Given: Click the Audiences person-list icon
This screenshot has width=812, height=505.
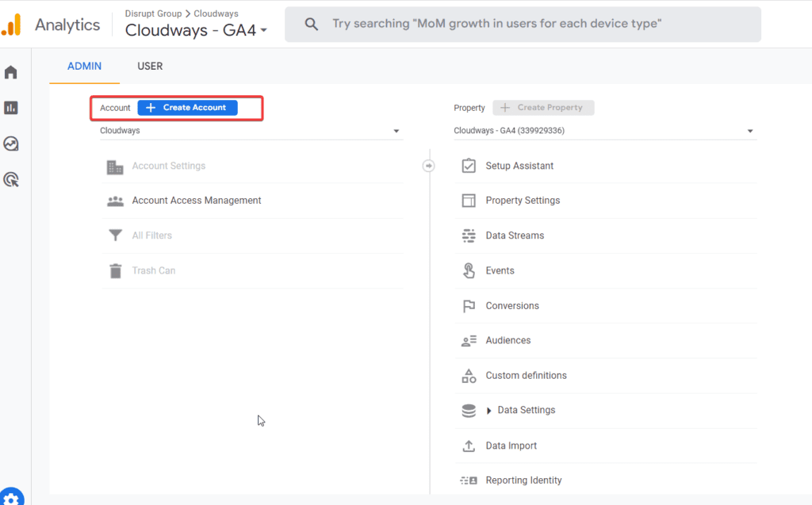Looking at the screenshot, I should point(469,341).
